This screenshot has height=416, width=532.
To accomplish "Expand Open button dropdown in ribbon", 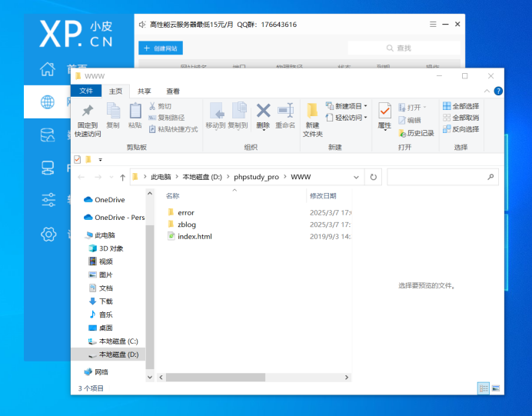I will pos(425,108).
